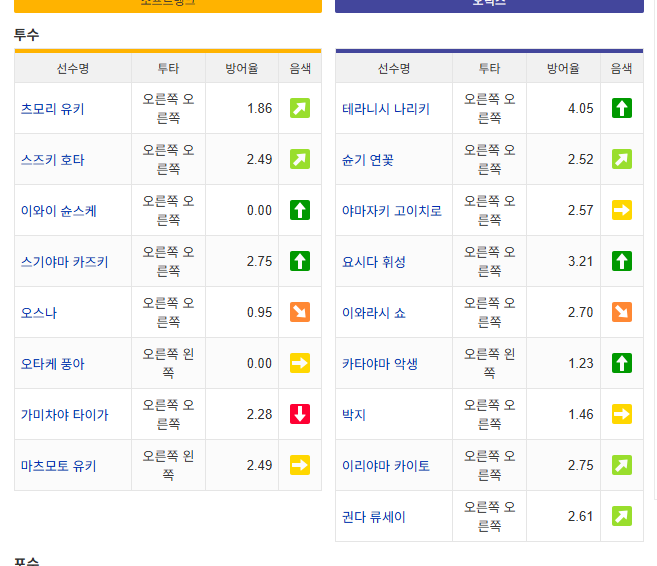
Task: Click 투타 header in right pitcher table
Action: pyautogui.click(x=489, y=68)
